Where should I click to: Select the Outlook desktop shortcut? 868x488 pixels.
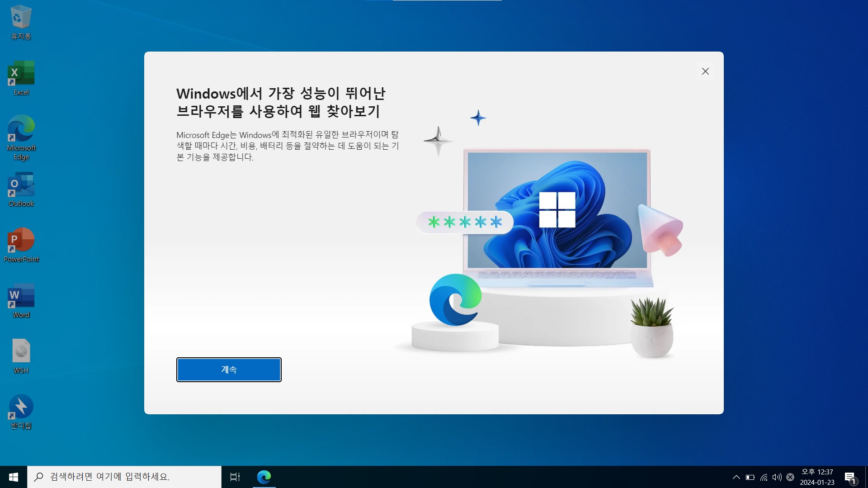pyautogui.click(x=21, y=190)
